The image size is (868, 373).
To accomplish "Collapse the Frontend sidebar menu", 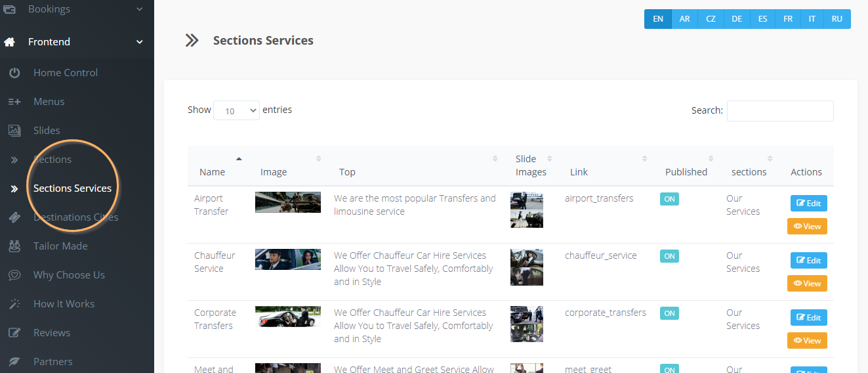I will tap(139, 42).
